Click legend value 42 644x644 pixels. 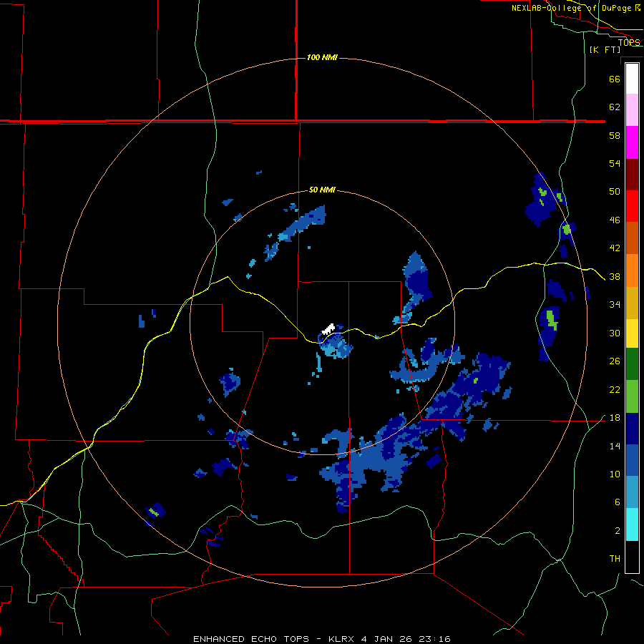[x=615, y=248]
